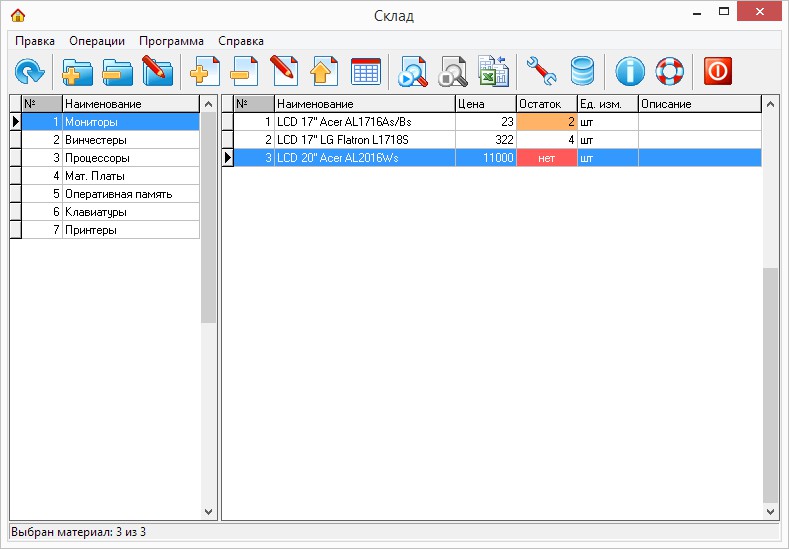Stop search with gray magnifier icon
Screen dimensions: 789x549
pos(453,71)
